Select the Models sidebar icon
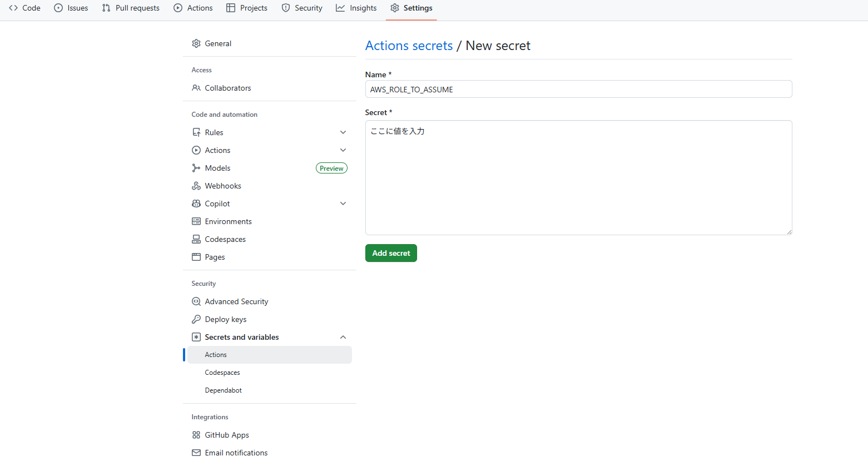Viewport: 868px width, 471px height. tap(196, 167)
